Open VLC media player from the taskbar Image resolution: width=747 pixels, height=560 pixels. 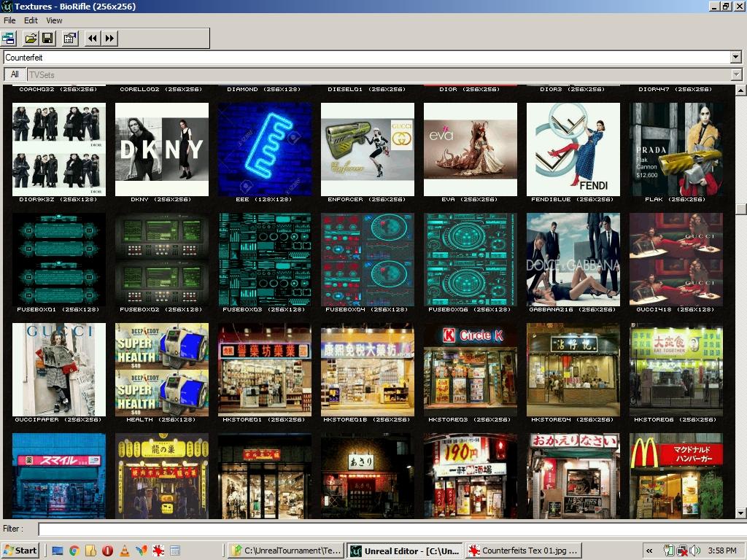tap(124, 551)
